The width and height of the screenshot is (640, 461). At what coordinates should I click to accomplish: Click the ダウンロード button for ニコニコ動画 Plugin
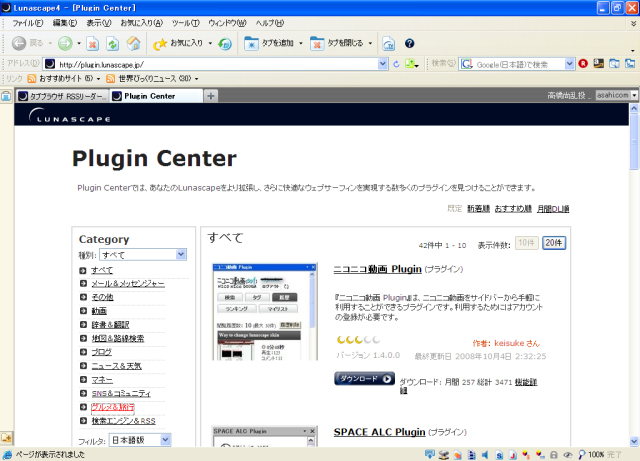[364, 379]
